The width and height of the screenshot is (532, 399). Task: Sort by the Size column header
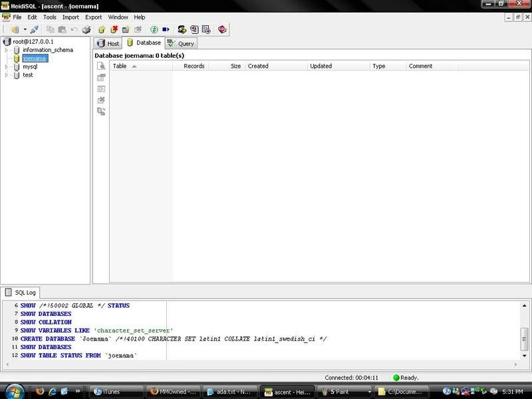pyautogui.click(x=227, y=66)
